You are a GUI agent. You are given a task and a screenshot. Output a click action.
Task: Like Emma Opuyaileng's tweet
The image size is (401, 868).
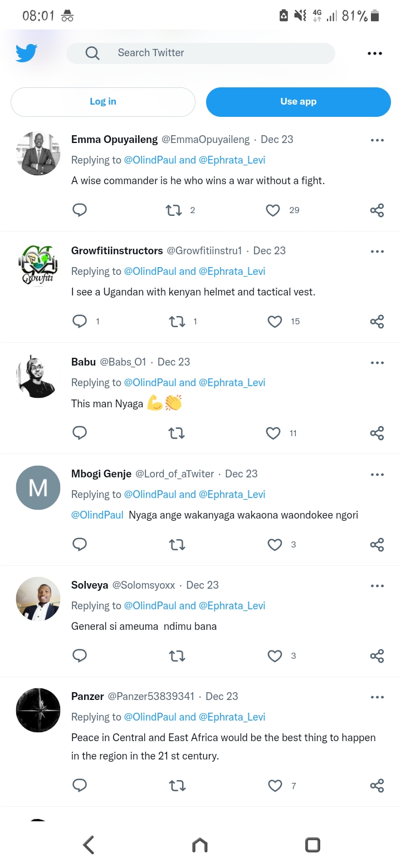273,210
